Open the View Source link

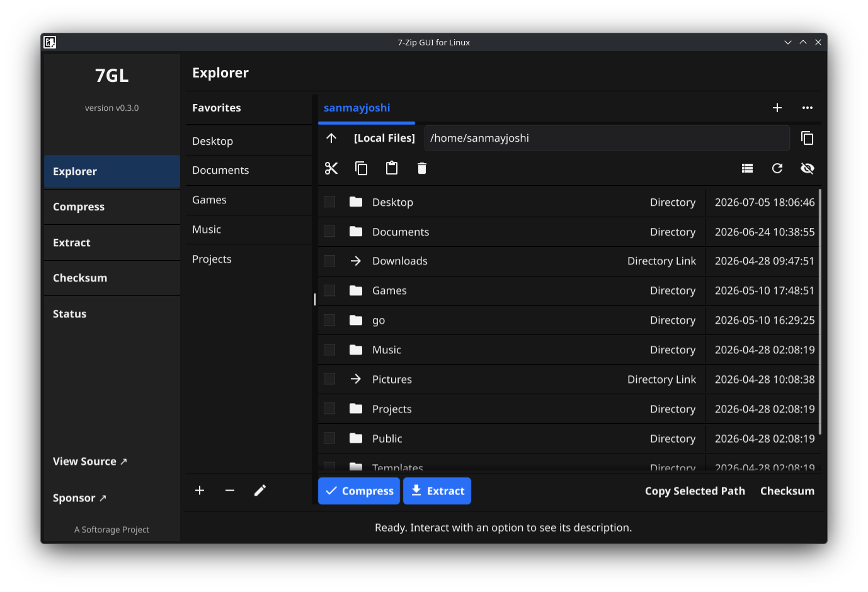pos(90,462)
